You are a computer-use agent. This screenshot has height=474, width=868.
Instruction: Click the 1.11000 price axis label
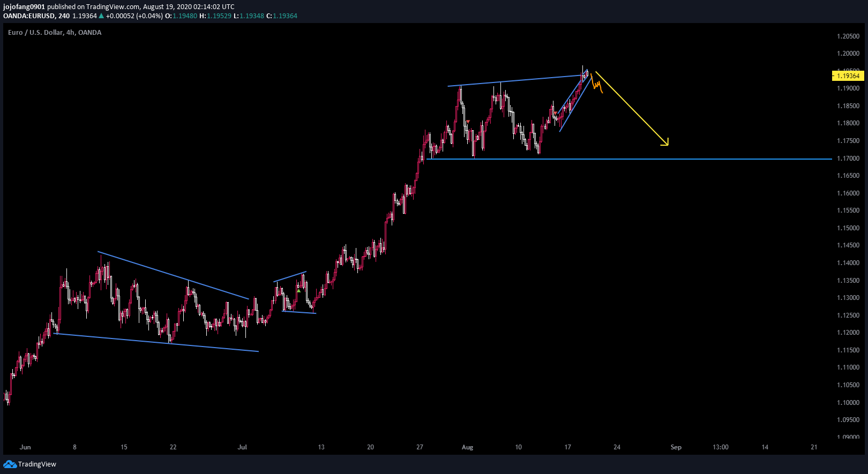pos(848,367)
